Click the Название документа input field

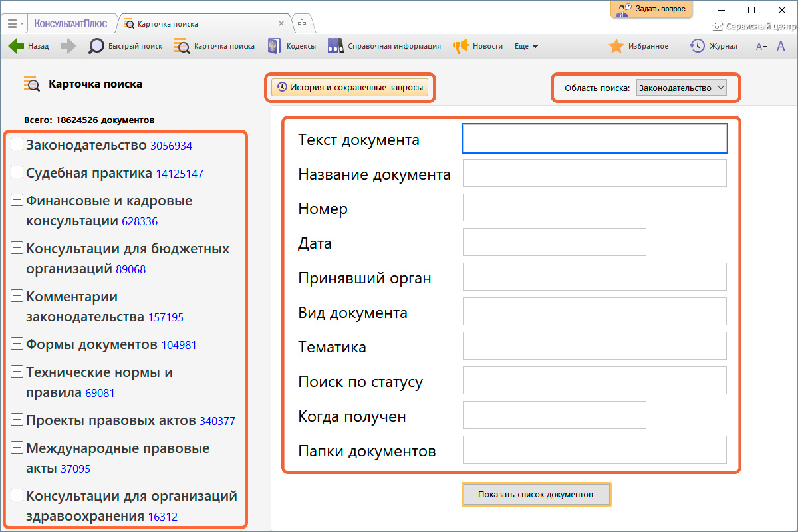pyautogui.click(x=595, y=173)
